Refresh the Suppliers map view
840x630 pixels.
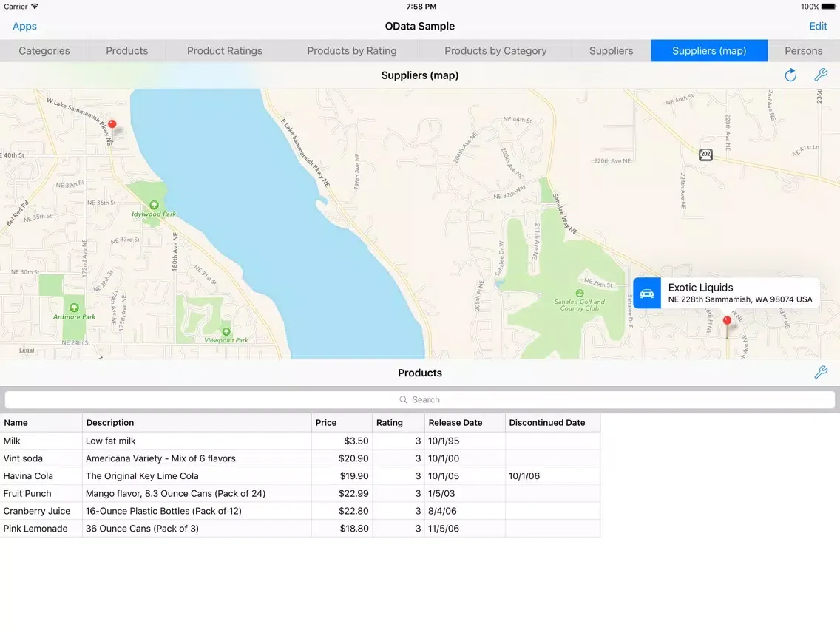click(x=790, y=75)
